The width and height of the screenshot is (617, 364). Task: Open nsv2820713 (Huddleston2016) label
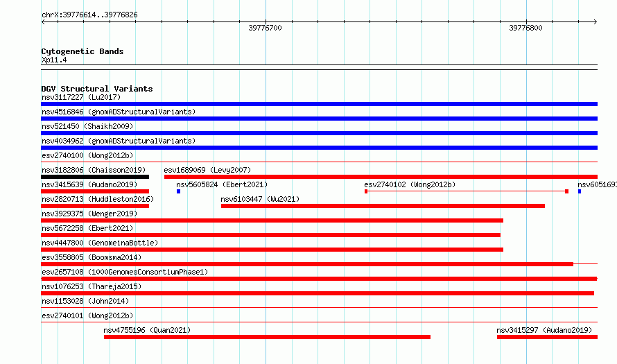click(x=98, y=199)
